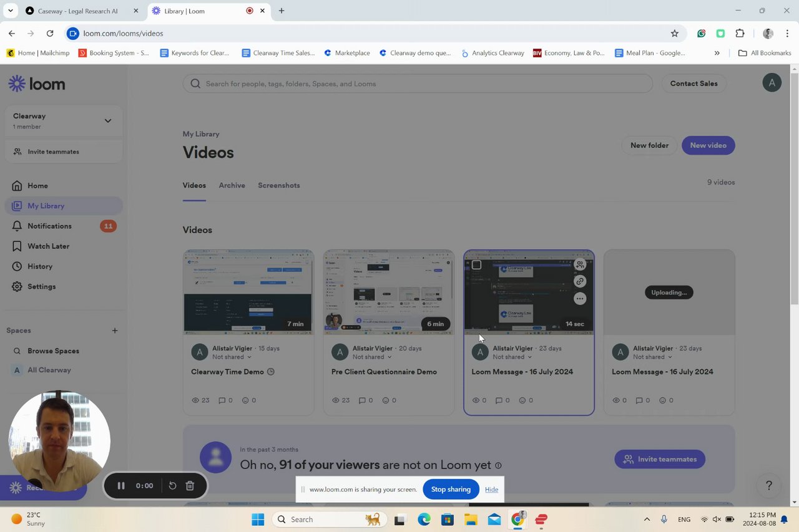Open 'Not shared' dropdown on Pre Client Questionnaire Demo
The image size is (799, 532).
(372, 357)
